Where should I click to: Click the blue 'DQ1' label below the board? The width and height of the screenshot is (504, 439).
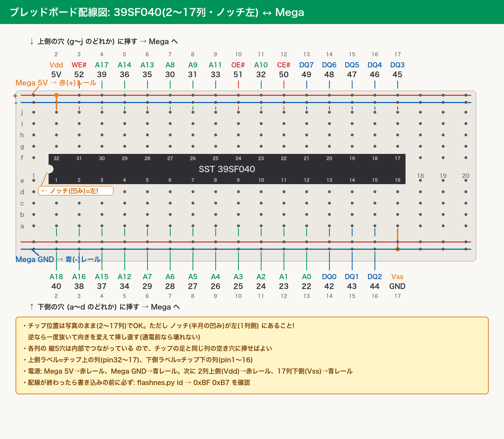point(352,277)
